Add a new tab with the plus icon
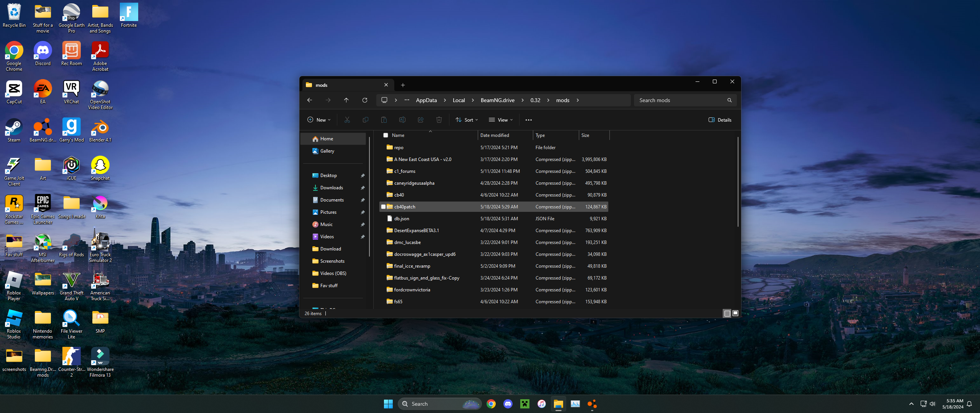This screenshot has height=413, width=980. 403,85
